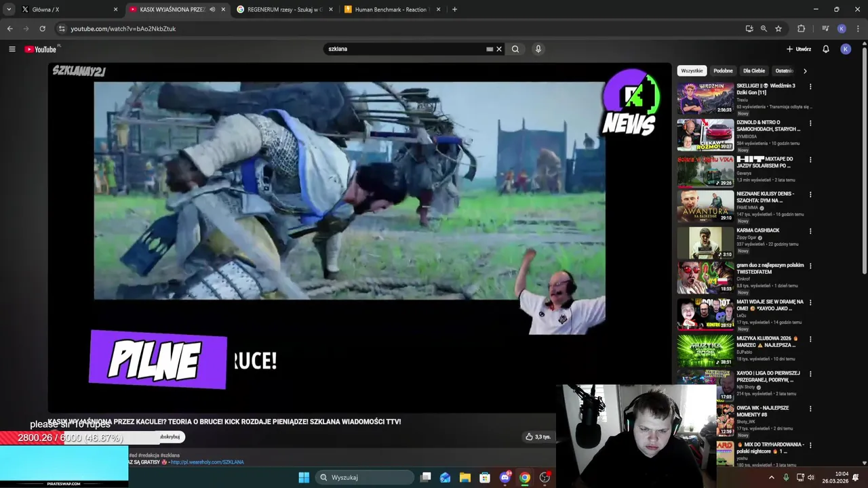The height and width of the screenshot is (488, 868).
Task: Show more filter chips with right chevron
Action: [805, 70]
